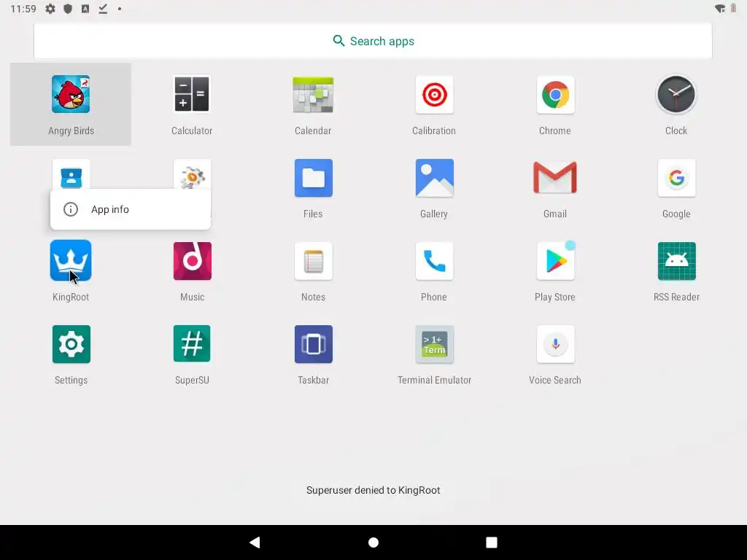
Task: Open the Contacts app icon
Action: tap(71, 174)
